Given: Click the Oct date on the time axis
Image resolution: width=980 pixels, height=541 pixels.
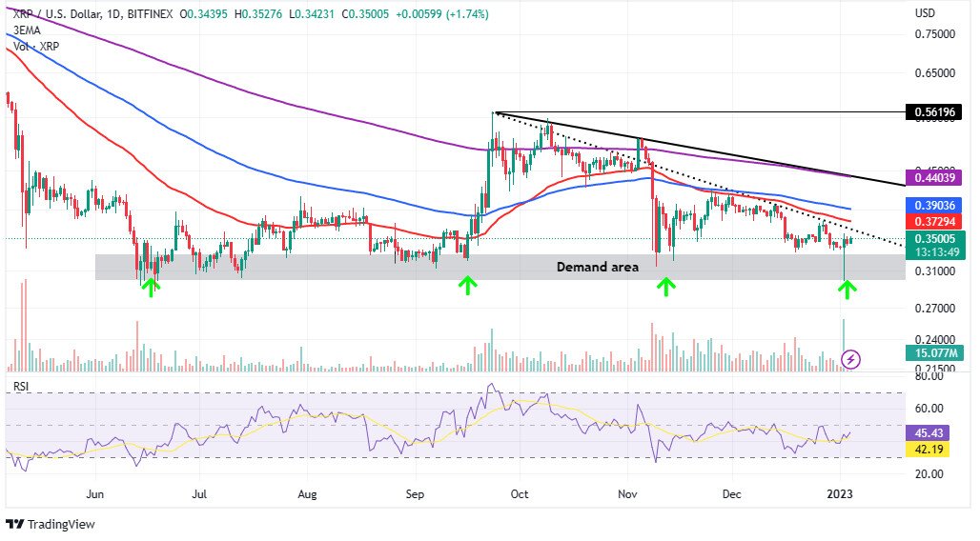Looking at the screenshot, I should tap(520, 494).
